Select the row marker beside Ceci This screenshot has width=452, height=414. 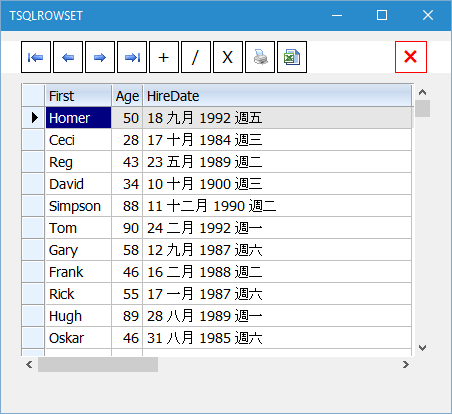point(33,140)
